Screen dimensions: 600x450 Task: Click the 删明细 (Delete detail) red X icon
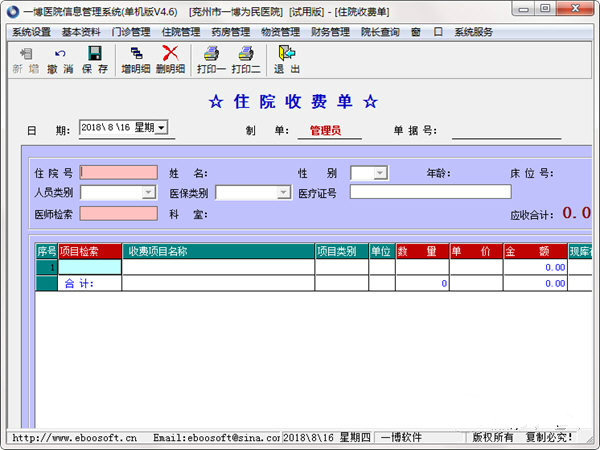pos(170,54)
